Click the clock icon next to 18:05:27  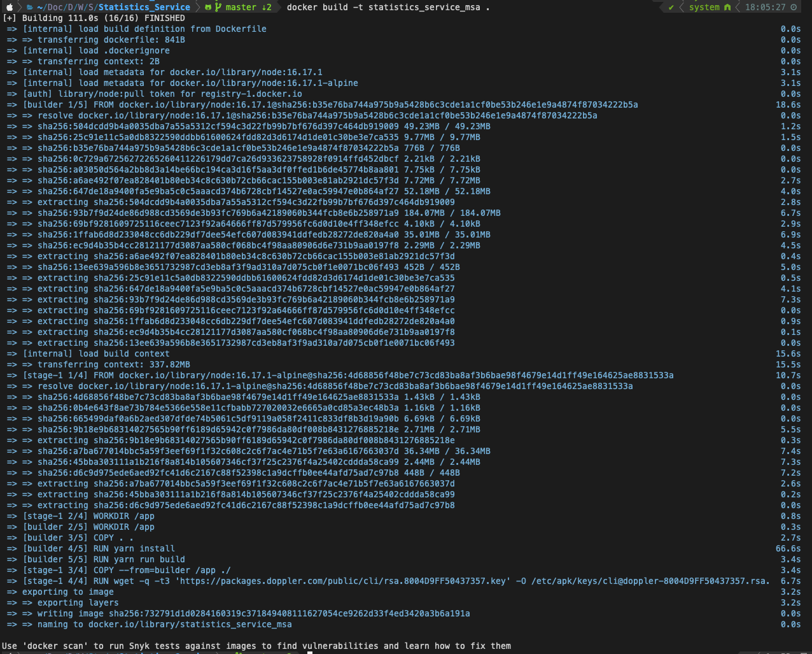click(x=794, y=8)
